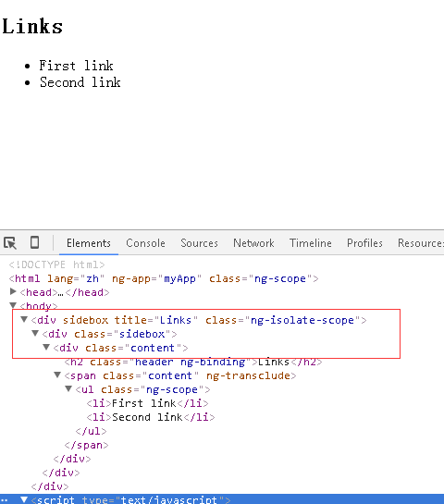444x504 pixels.
Task: Collapse the body node
Action: click(13, 305)
